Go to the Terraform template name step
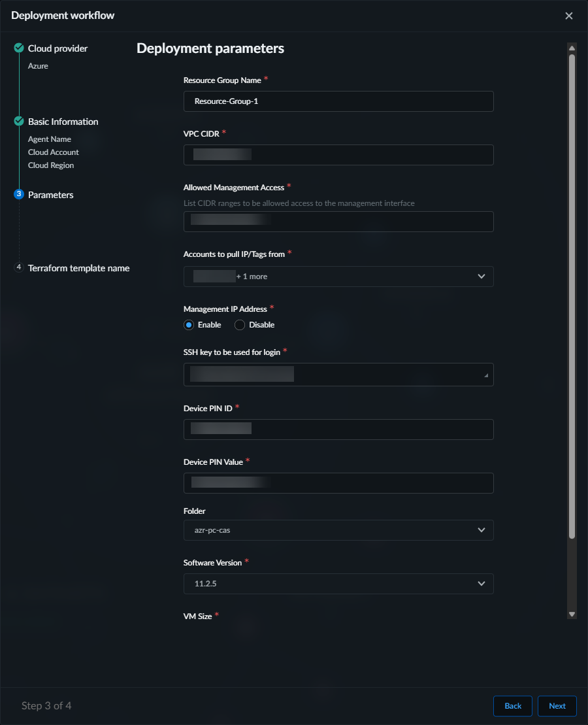The height and width of the screenshot is (725, 588). click(78, 268)
